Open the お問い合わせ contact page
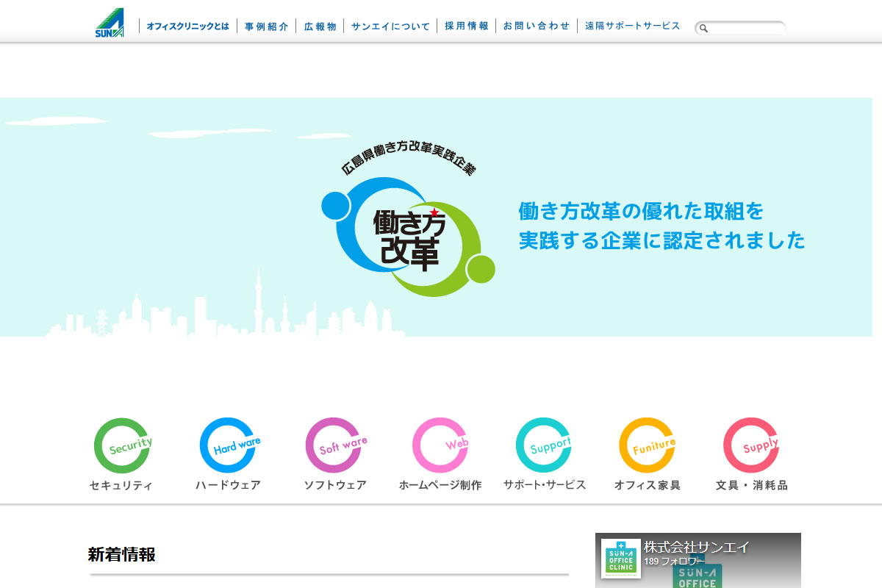Viewport: 882px width, 588px height. (x=537, y=26)
